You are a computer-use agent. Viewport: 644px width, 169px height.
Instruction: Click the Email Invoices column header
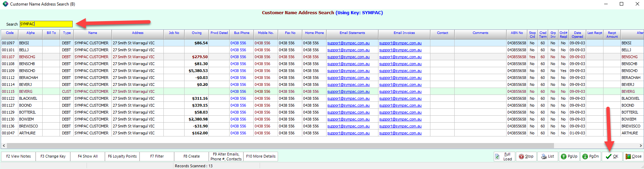(404, 34)
